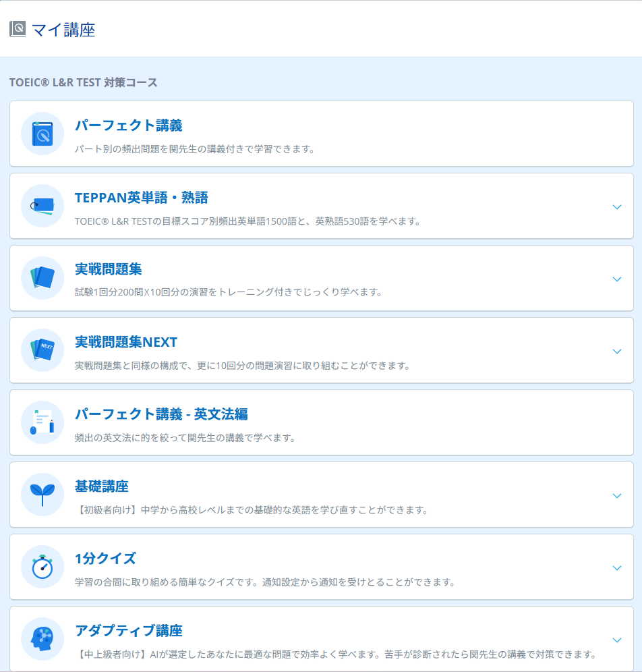Open the パーフェクト講義 - 英文法編 title link
Screen dimensions: 642x672
coord(161,414)
